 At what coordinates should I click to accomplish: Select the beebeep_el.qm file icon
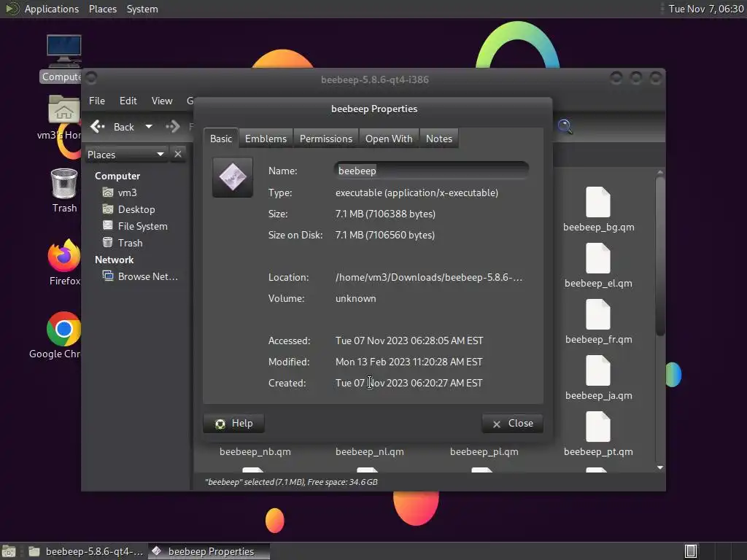click(x=598, y=258)
